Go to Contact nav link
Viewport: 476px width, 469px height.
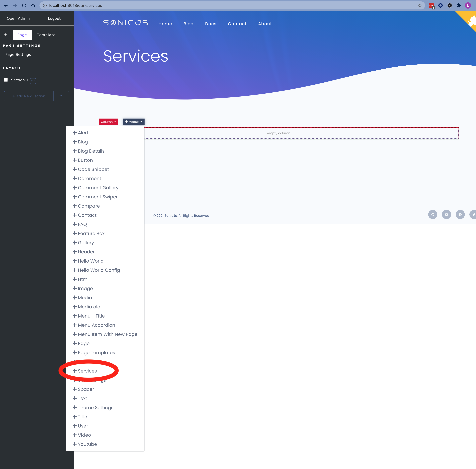pos(237,24)
